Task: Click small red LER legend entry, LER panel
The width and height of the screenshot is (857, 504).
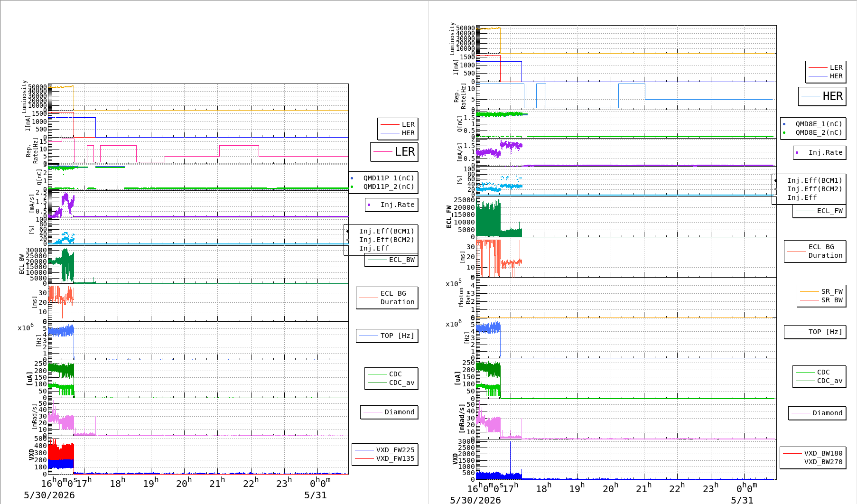Action: [x=408, y=124]
